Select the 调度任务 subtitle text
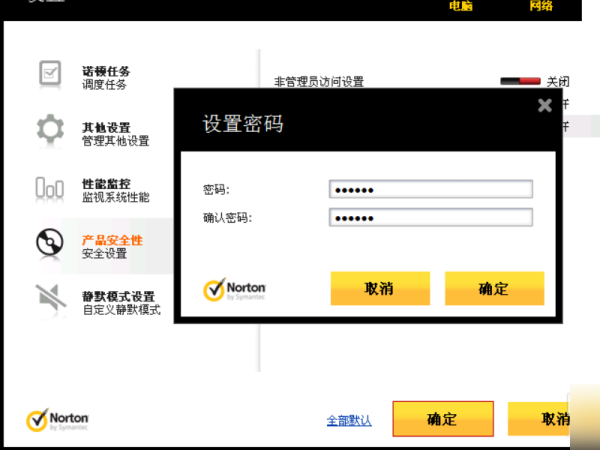 click(x=104, y=85)
